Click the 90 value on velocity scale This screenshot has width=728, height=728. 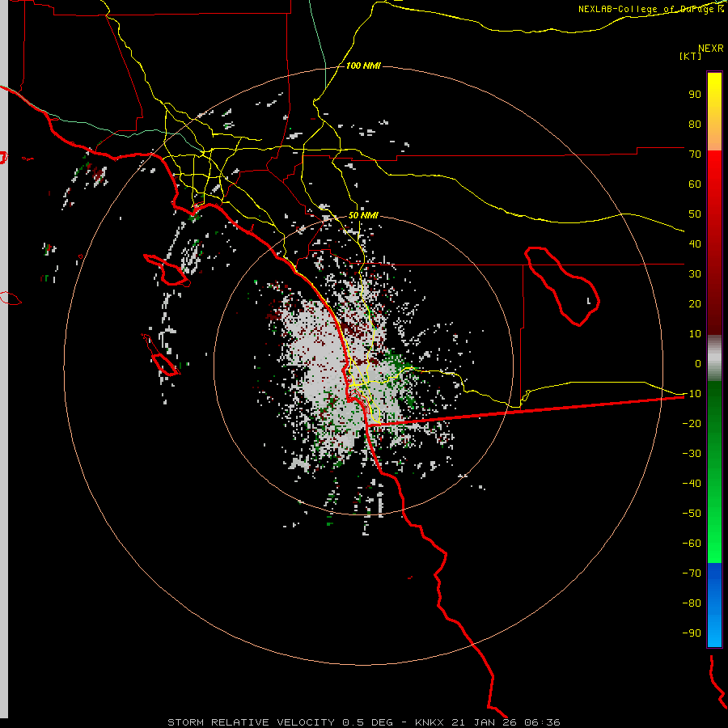tap(695, 95)
